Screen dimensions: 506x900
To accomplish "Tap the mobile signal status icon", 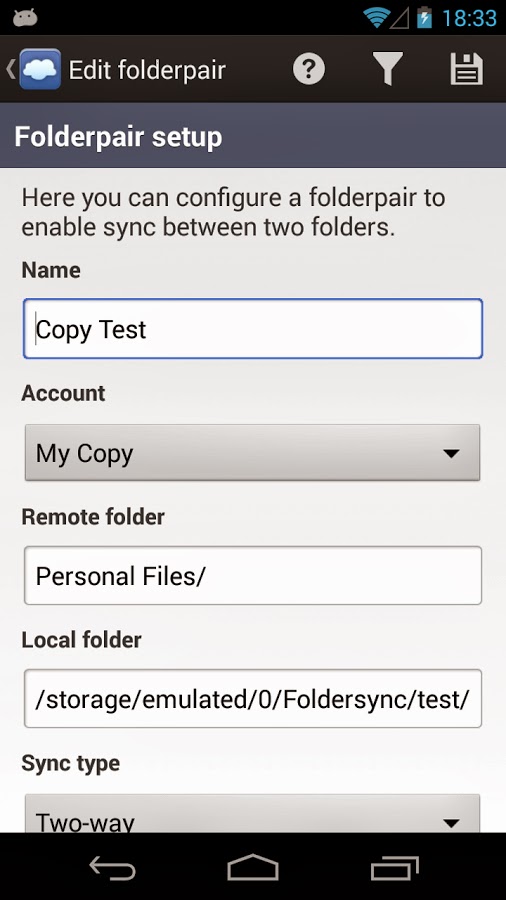I will [400, 18].
